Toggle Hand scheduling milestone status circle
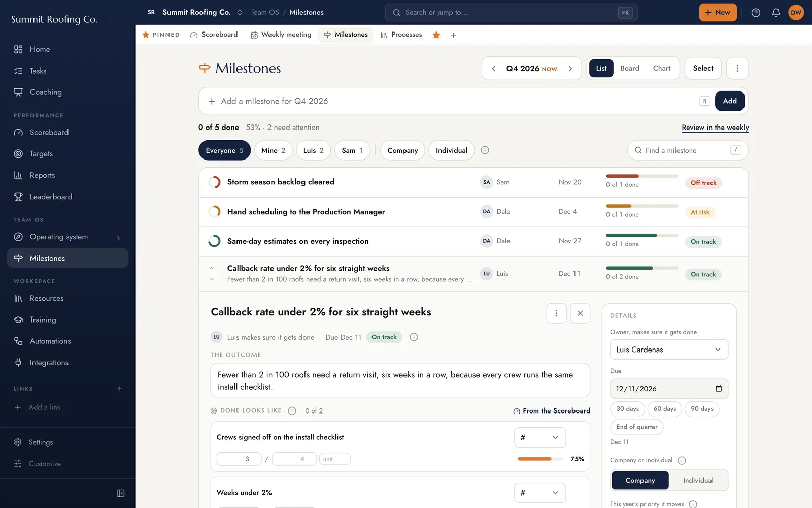The height and width of the screenshot is (508, 812). click(214, 212)
